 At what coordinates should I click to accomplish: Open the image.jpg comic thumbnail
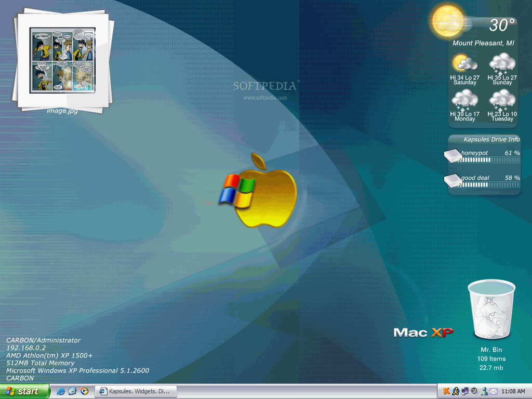point(62,60)
